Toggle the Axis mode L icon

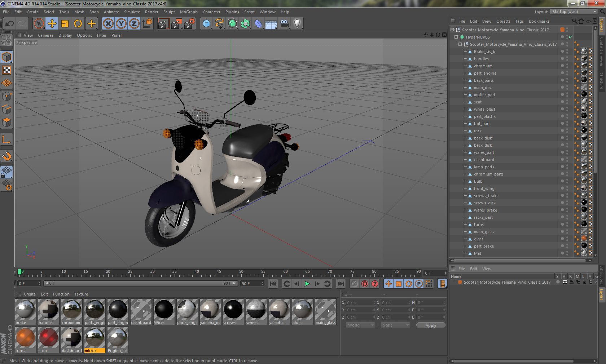[7, 139]
